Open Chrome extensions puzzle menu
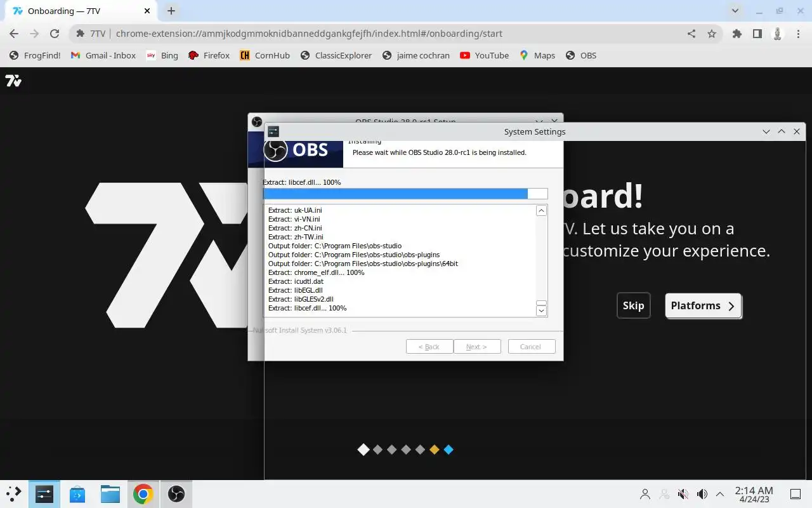 [737, 34]
